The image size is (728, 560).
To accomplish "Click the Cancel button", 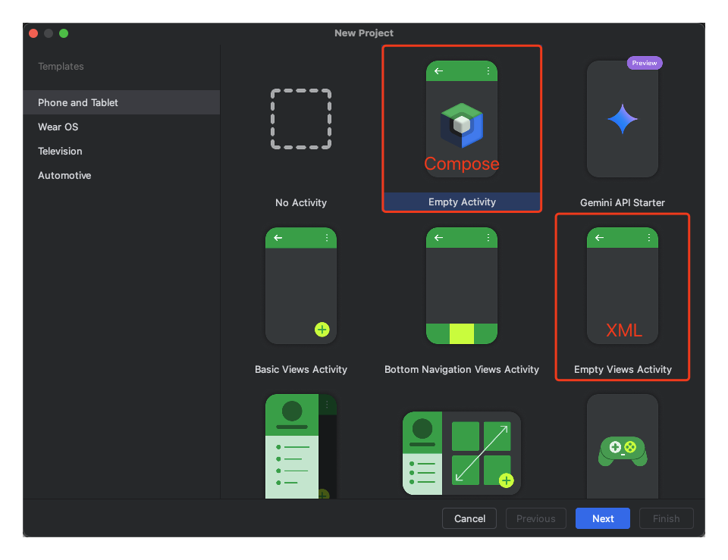I will tap(469, 518).
